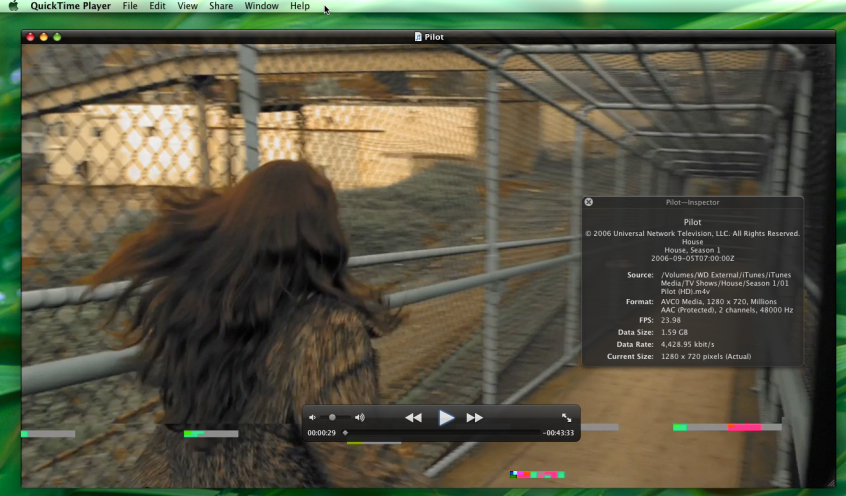This screenshot has height=496, width=846.
Task: Click the copyright line in Inspector
Action: 693,234
